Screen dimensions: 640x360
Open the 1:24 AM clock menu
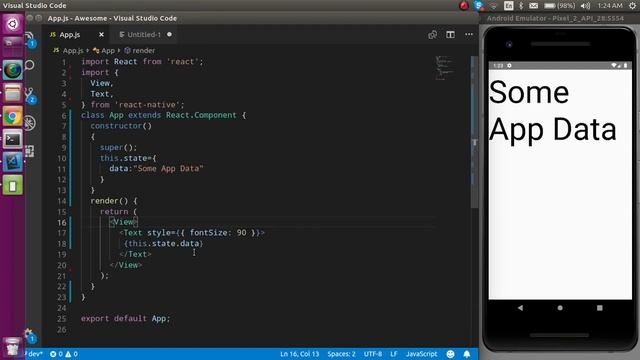click(610, 5)
